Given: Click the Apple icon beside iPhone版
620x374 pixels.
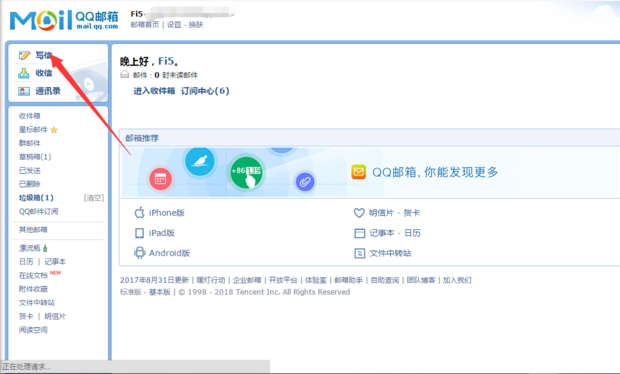Looking at the screenshot, I should pyautogui.click(x=140, y=213).
